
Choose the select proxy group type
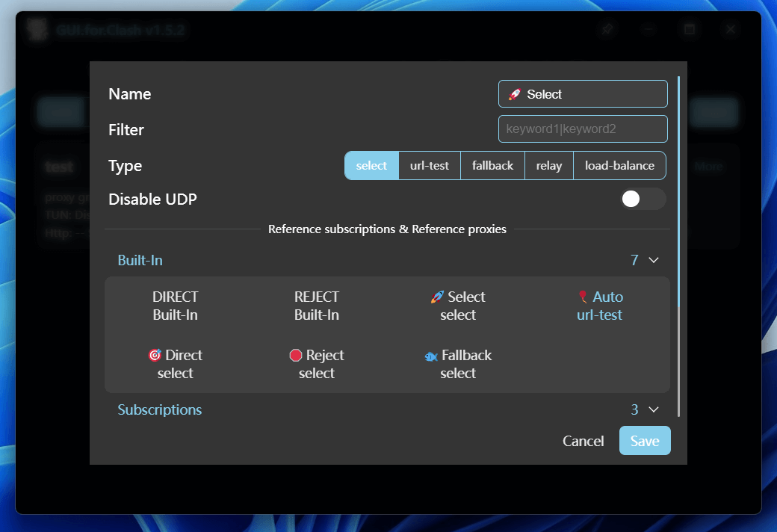pyautogui.click(x=371, y=166)
